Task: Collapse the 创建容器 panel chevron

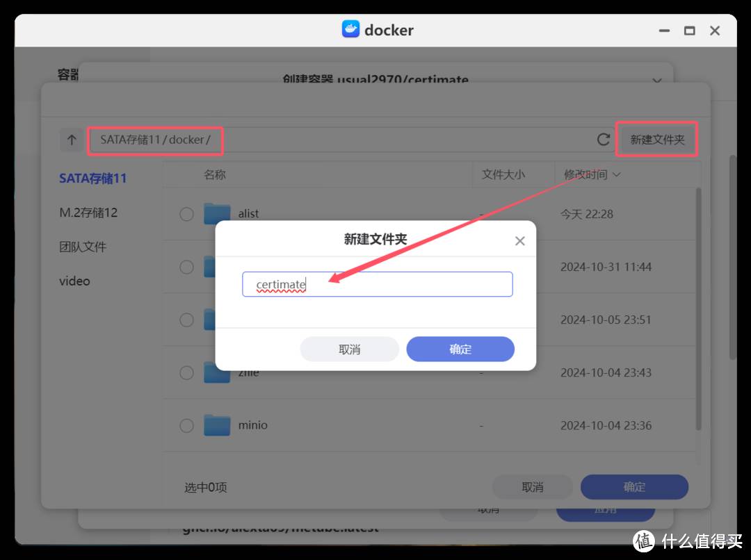Action: pos(657,81)
